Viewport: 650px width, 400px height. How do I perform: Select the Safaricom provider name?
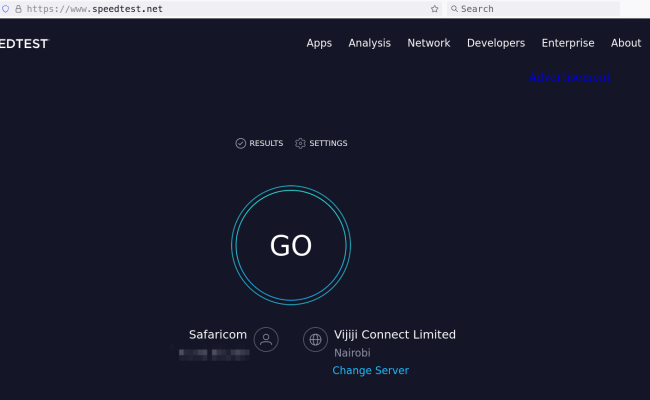[218, 335]
